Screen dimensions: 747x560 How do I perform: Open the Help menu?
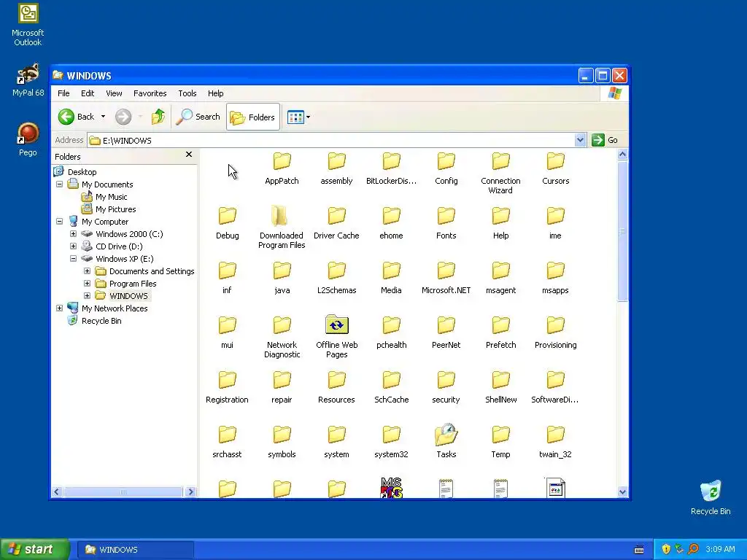215,93
